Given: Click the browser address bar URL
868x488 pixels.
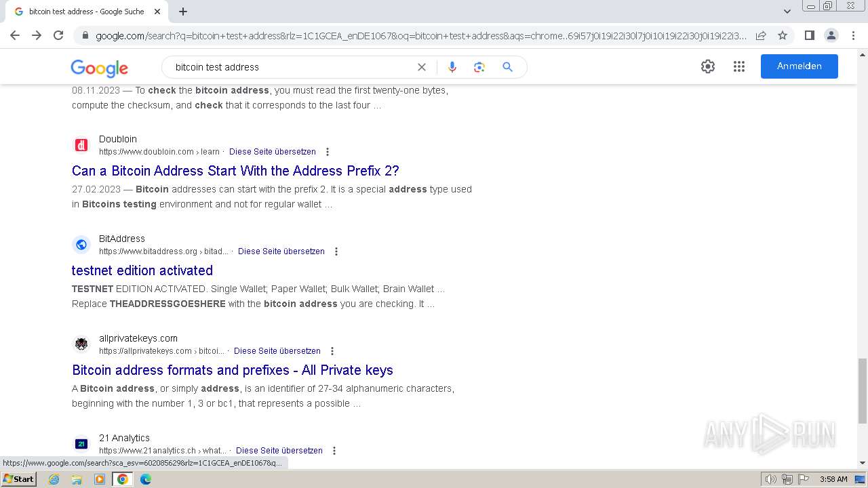Looking at the screenshot, I should (420, 35).
